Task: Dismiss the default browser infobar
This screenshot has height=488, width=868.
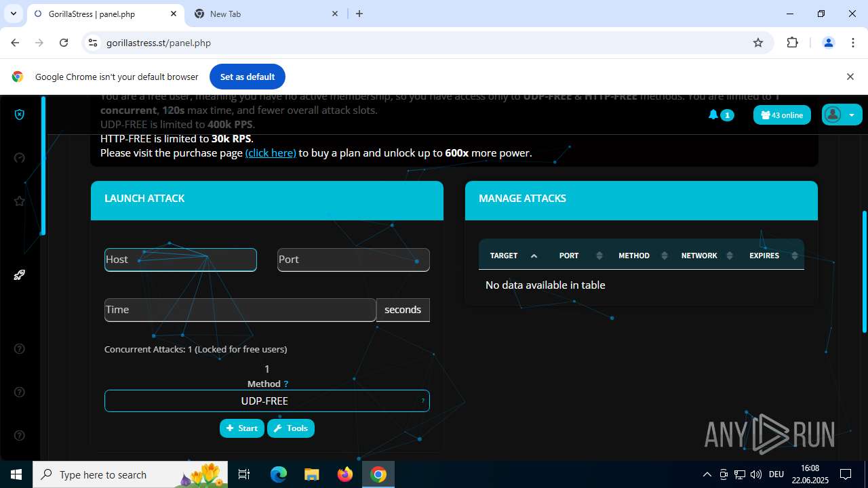Action: point(850,77)
